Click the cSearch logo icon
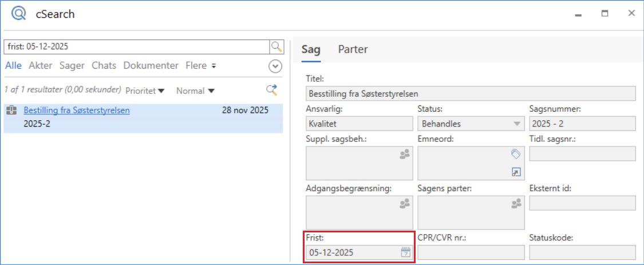The image size is (644, 265). 18,14
